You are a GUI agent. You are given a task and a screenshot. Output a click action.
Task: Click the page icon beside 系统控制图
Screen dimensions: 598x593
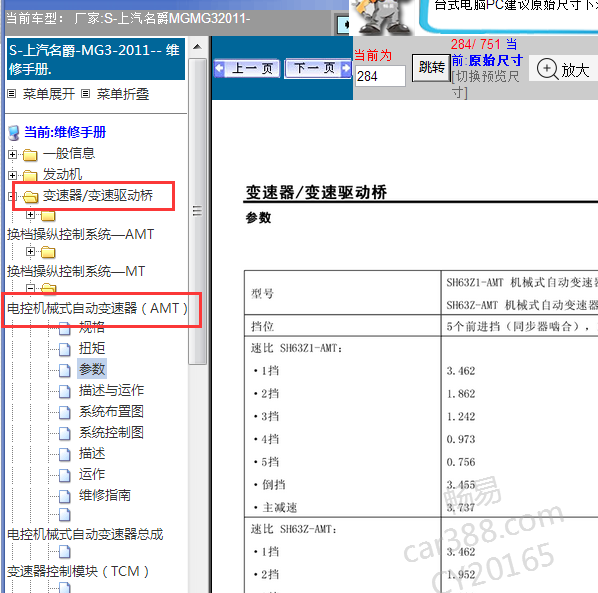65,433
